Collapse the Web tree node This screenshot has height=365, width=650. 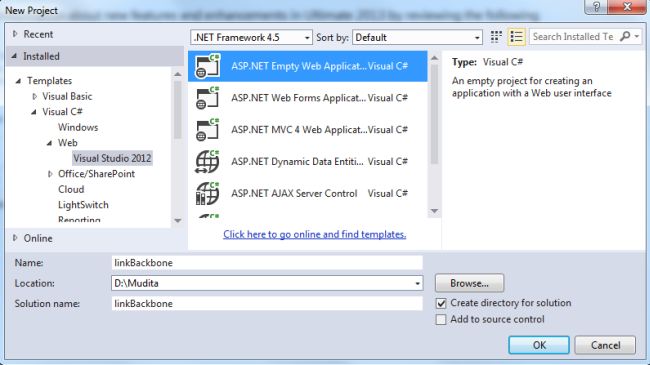tap(49, 143)
